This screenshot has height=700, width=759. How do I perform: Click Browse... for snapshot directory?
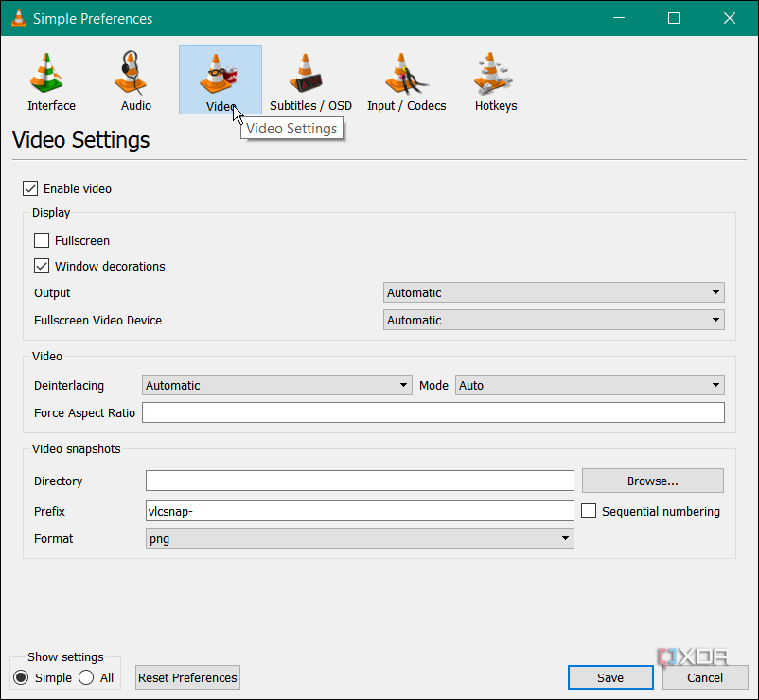[652, 481]
